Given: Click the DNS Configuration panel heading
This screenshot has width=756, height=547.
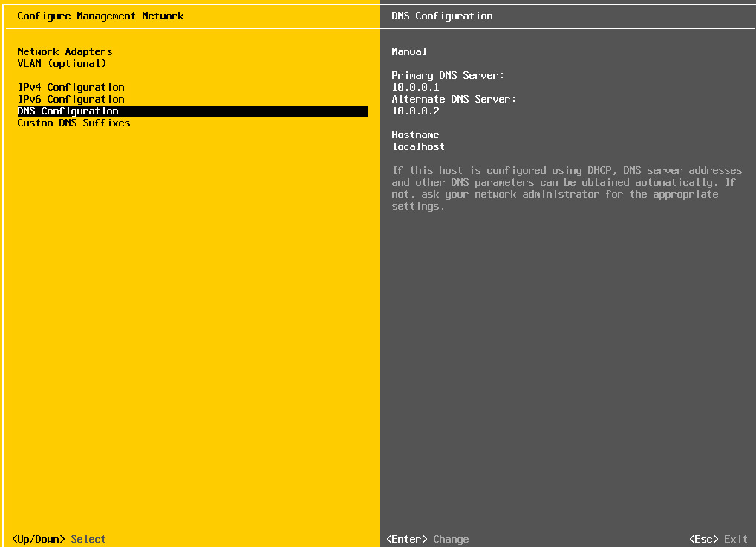Looking at the screenshot, I should pyautogui.click(x=442, y=16).
